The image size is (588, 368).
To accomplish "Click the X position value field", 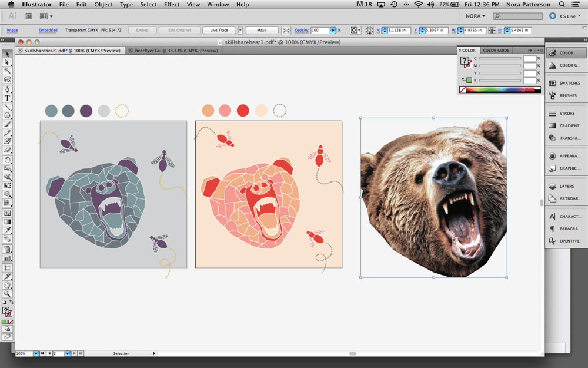I will 399,30.
